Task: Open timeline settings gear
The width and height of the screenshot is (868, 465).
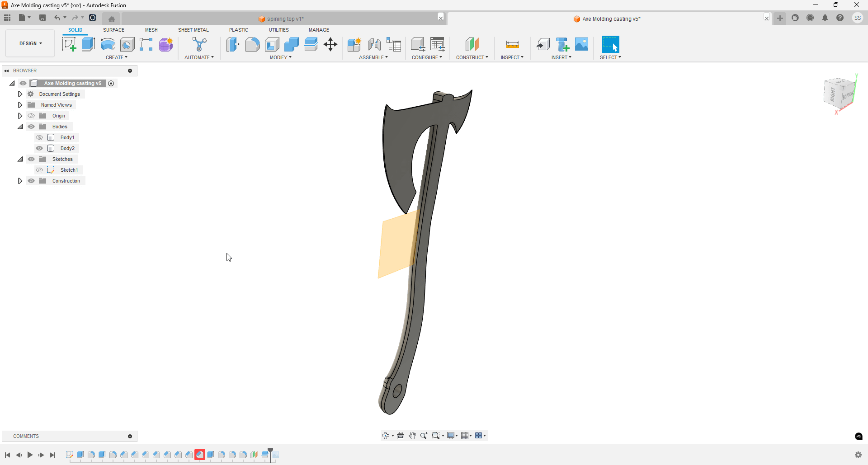Action: pos(858,455)
